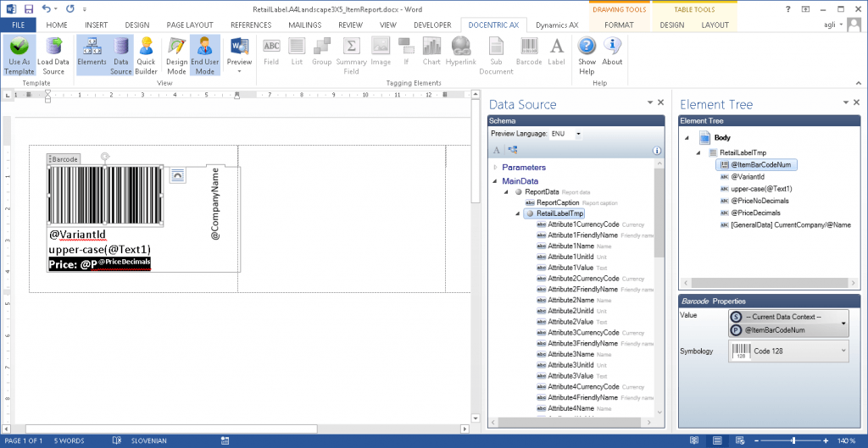The width and height of the screenshot is (868, 448).
Task: Switch to HOME ribbon tab
Action: click(57, 25)
